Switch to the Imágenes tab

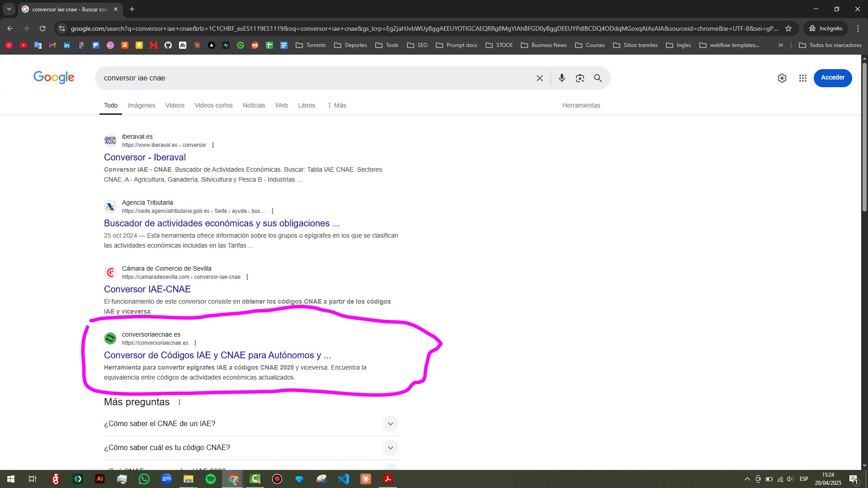coord(141,105)
